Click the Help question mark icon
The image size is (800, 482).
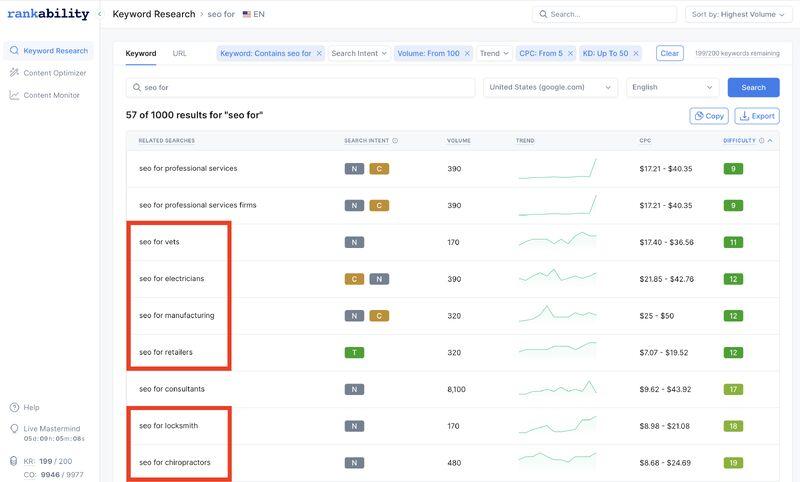click(14, 408)
